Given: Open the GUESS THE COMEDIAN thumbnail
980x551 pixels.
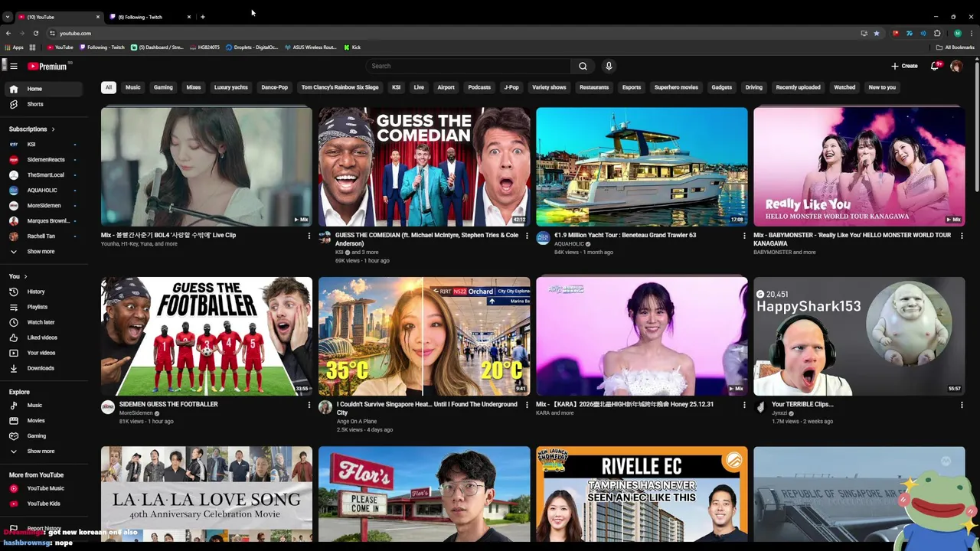Looking at the screenshot, I should pos(424,166).
